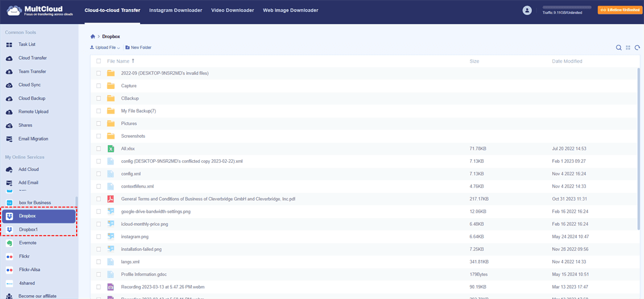Click the PDF icon of General Terms file
The width and height of the screenshot is (644, 299).
111,199
